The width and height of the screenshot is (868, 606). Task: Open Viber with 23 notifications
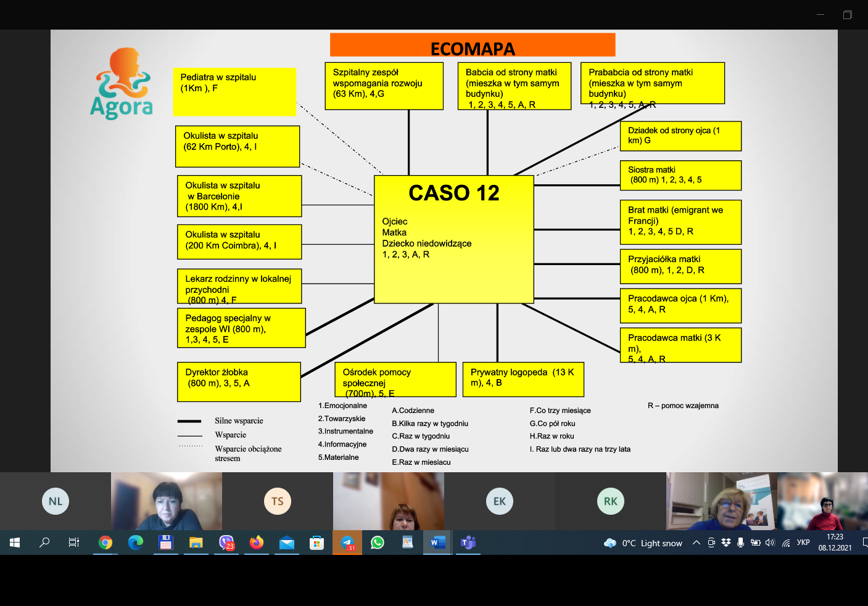click(226, 543)
